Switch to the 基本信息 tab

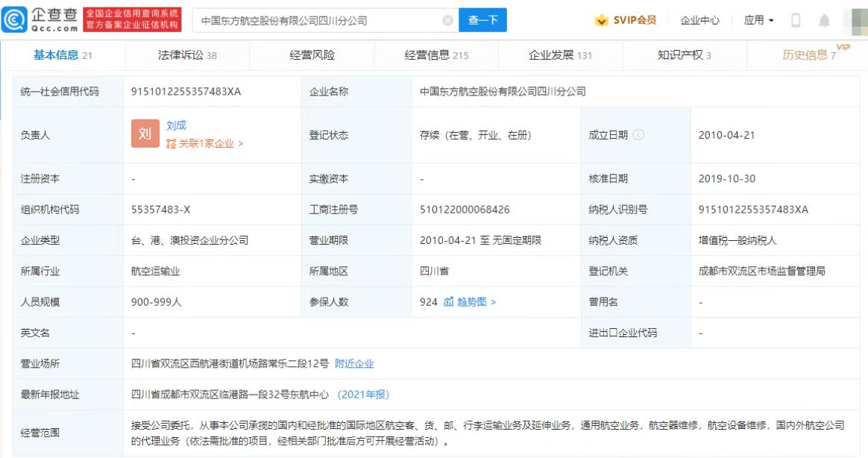click(x=63, y=55)
